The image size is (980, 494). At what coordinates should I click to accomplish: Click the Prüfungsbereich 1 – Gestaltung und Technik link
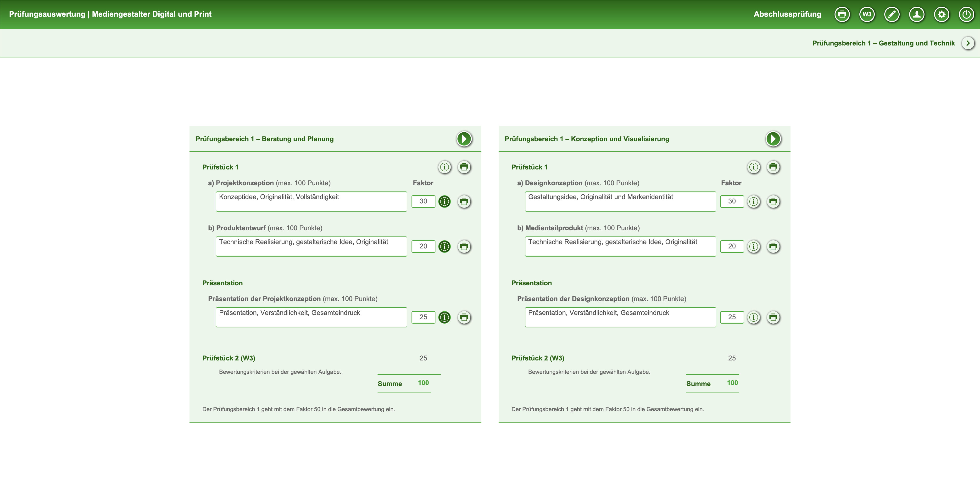(883, 43)
